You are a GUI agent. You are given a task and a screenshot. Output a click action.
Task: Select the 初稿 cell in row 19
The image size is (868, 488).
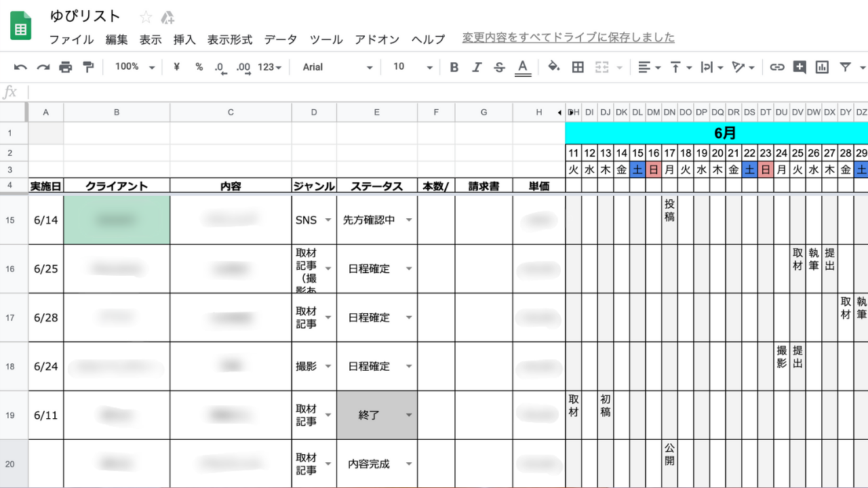606,415
